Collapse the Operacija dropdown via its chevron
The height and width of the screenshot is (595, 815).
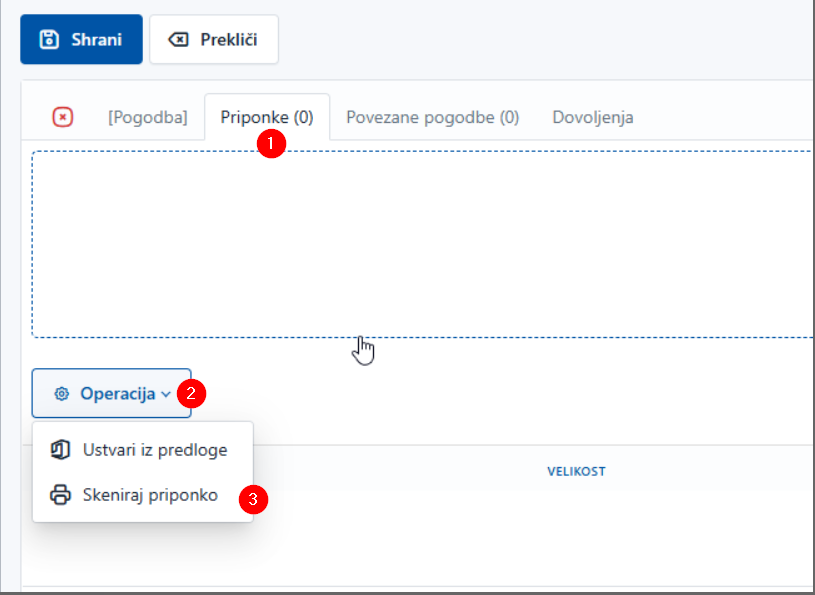(165, 394)
